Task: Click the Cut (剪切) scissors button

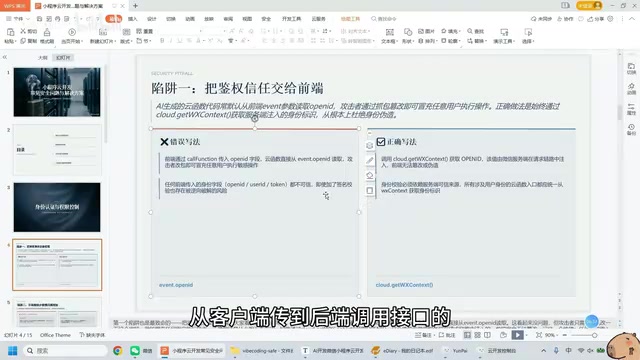Action: click(29, 31)
